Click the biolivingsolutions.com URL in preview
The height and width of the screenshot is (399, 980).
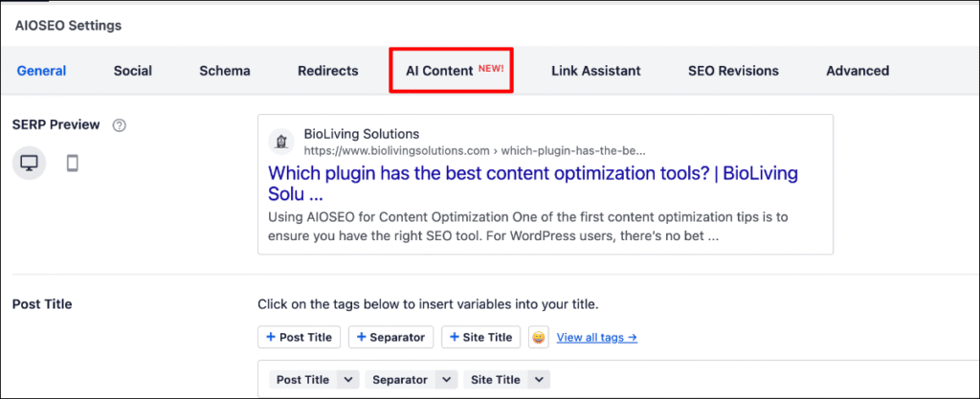point(475,150)
